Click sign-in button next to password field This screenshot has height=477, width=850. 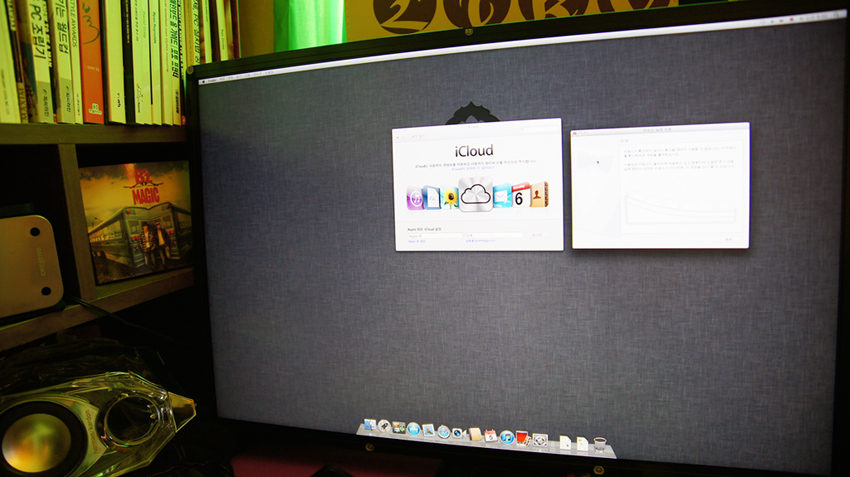click(537, 235)
